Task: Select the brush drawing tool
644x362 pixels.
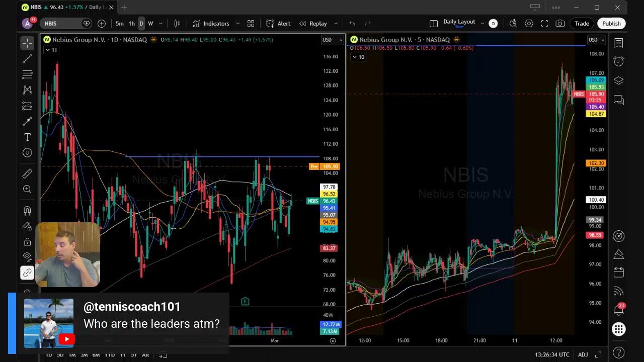Action: [x=27, y=122]
